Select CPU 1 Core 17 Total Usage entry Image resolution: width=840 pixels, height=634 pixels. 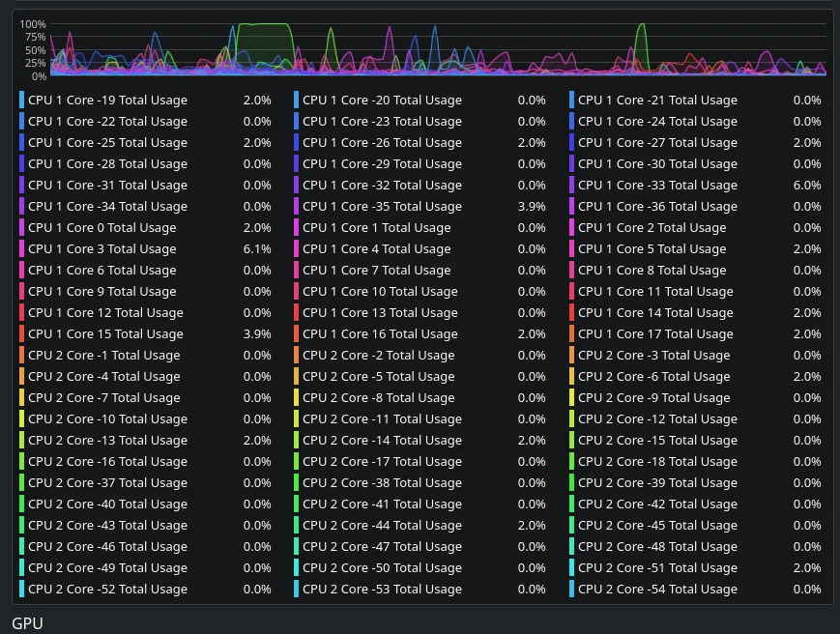695,334
